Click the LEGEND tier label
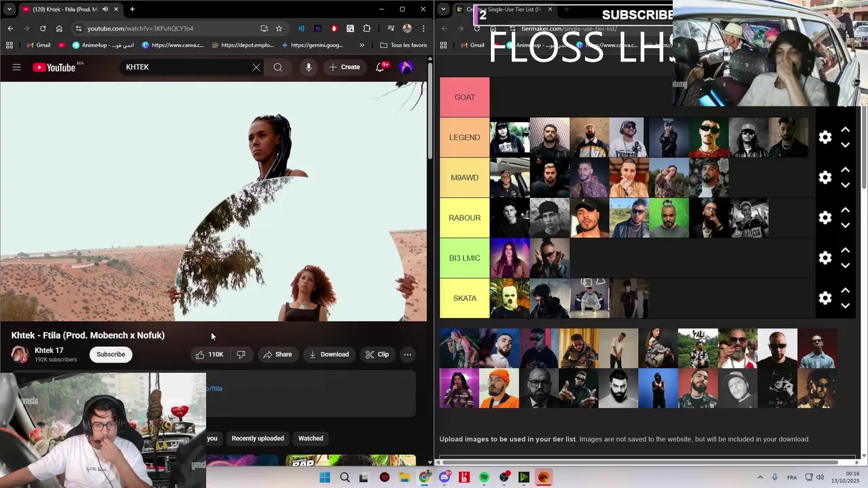The height and width of the screenshot is (488, 868). 465,138
